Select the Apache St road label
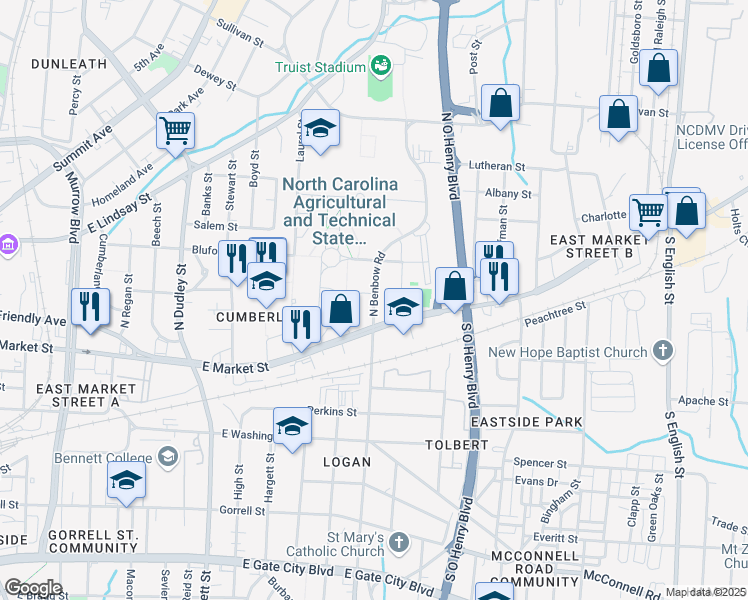Screen dimensions: 748x600 tap(703, 401)
